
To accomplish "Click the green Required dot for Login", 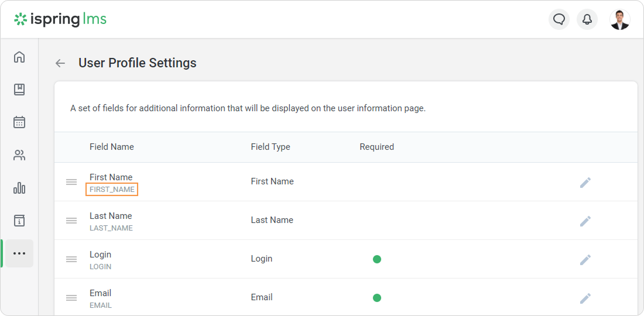I will (377, 259).
